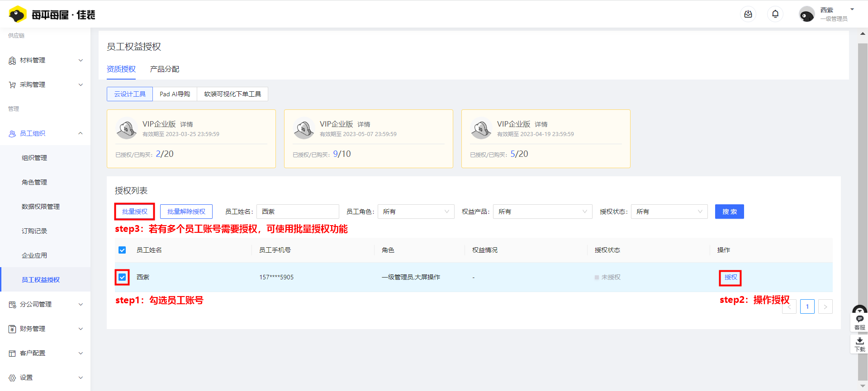Collapse the 员工组织 menu

pos(81,133)
